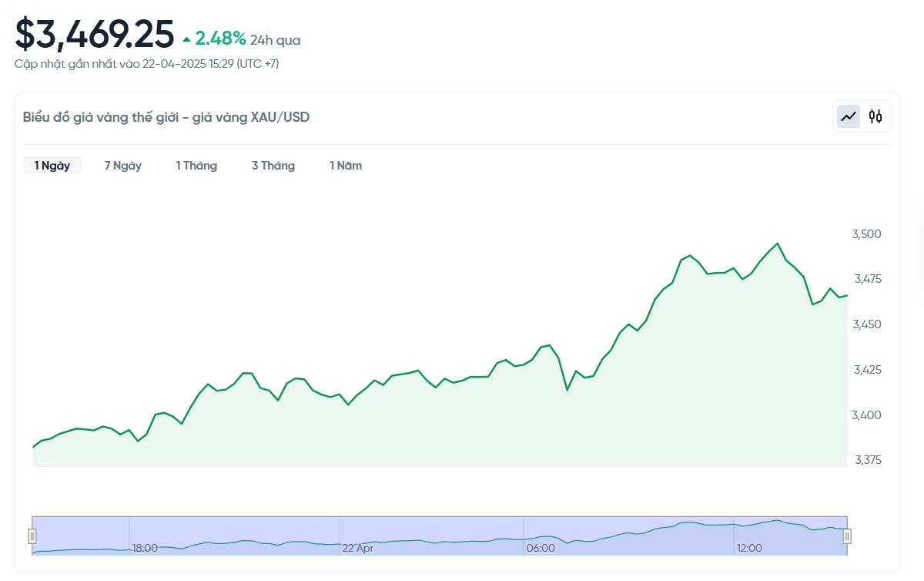Image resolution: width=924 pixels, height=581 pixels.
Task: Select the 1 Ngày time range
Action: click(52, 166)
